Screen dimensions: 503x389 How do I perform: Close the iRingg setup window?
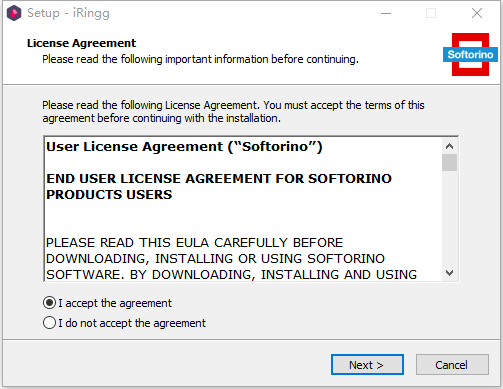(477, 13)
